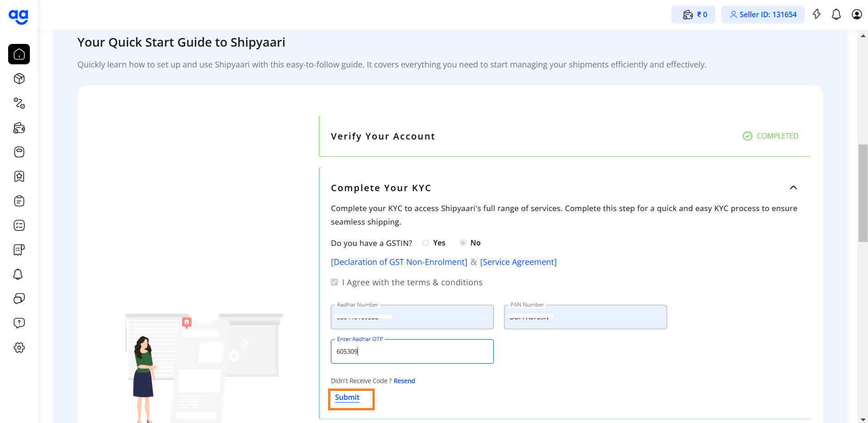Click the scrollbar down arrow
Image resolution: width=868 pixels, height=423 pixels.
(x=863, y=419)
